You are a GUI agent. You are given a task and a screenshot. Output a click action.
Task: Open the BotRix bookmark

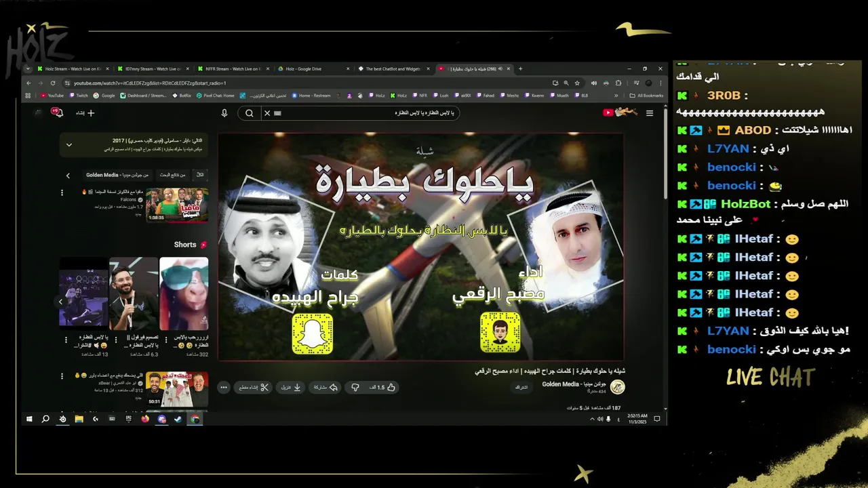pos(182,96)
